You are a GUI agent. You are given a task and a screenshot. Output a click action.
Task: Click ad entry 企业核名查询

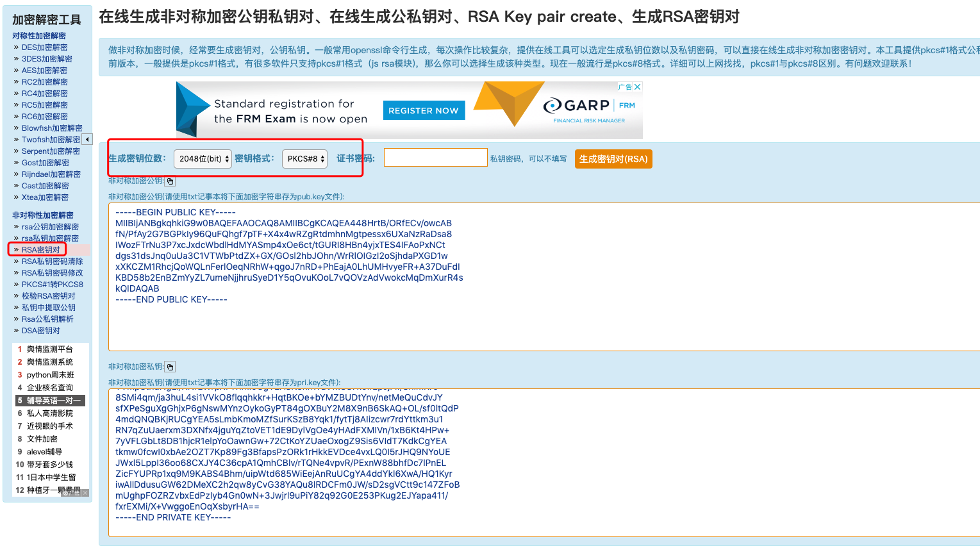coord(50,388)
